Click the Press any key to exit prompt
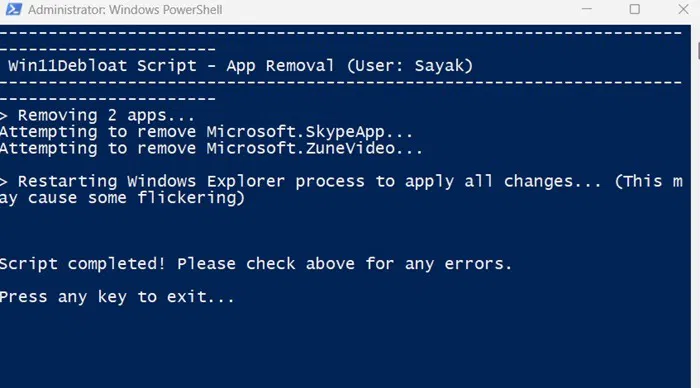This screenshot has height=388, width=700. (117, 297)
